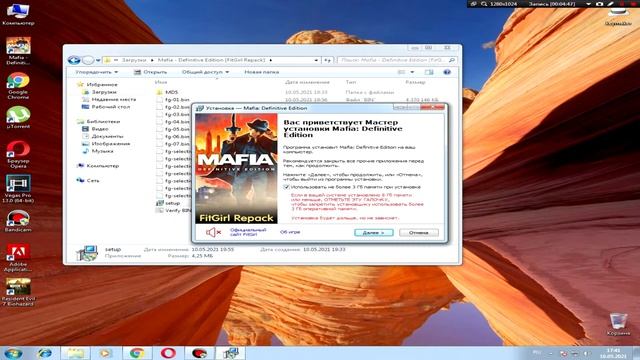The width and height of the screenshot is (640, 360).
Task: Select the fg-07.bin file
Action: [x=173, y=144]
